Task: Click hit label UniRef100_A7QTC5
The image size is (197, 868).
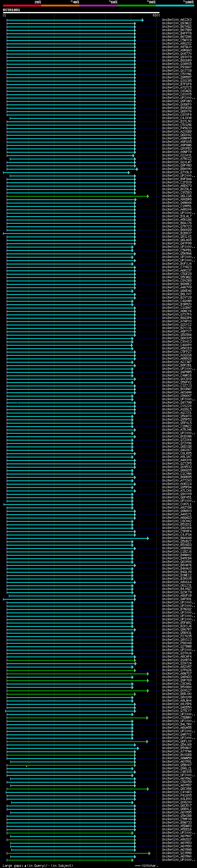Action: point(177,88)
